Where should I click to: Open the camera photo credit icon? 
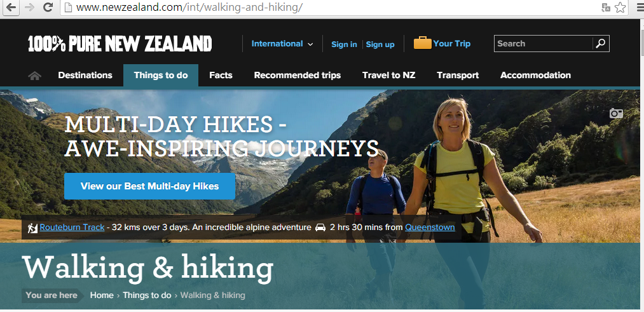point(616,113)
